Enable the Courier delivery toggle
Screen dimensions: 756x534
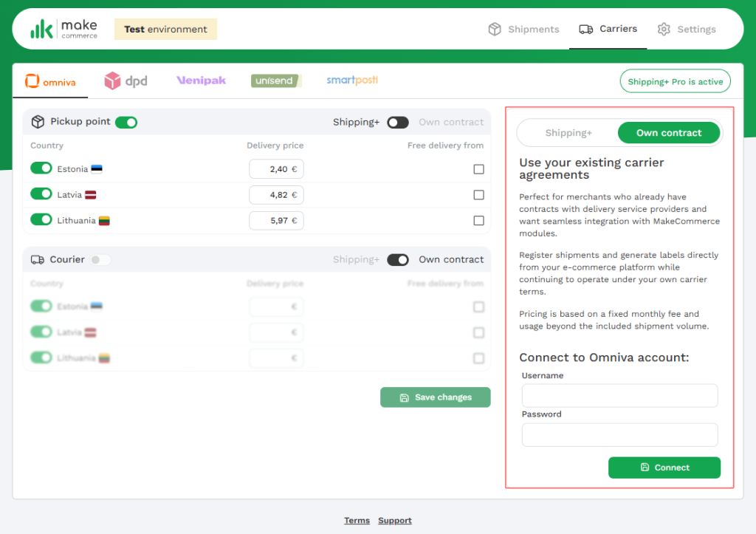(100, 260)
